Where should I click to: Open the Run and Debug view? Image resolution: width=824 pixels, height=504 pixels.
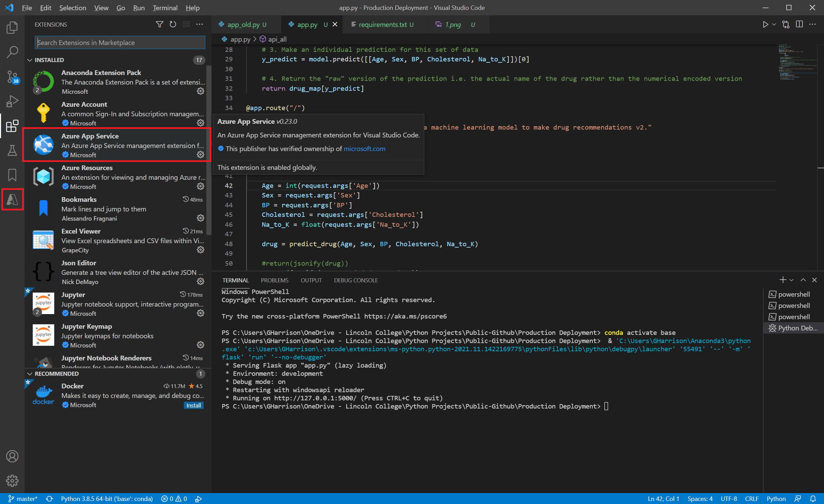(x=12, y=101)
